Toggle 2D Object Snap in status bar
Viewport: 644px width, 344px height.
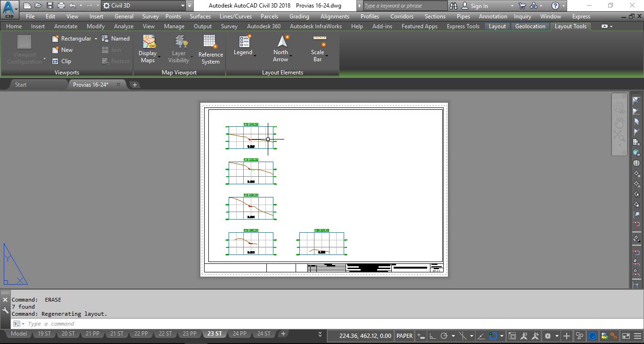pos(493,336)
